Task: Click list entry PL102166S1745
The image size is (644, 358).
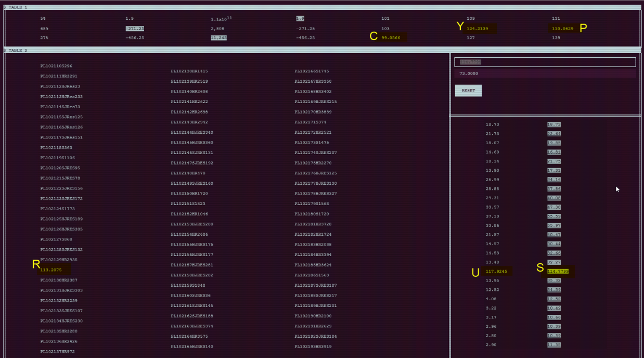Action: 312,71
